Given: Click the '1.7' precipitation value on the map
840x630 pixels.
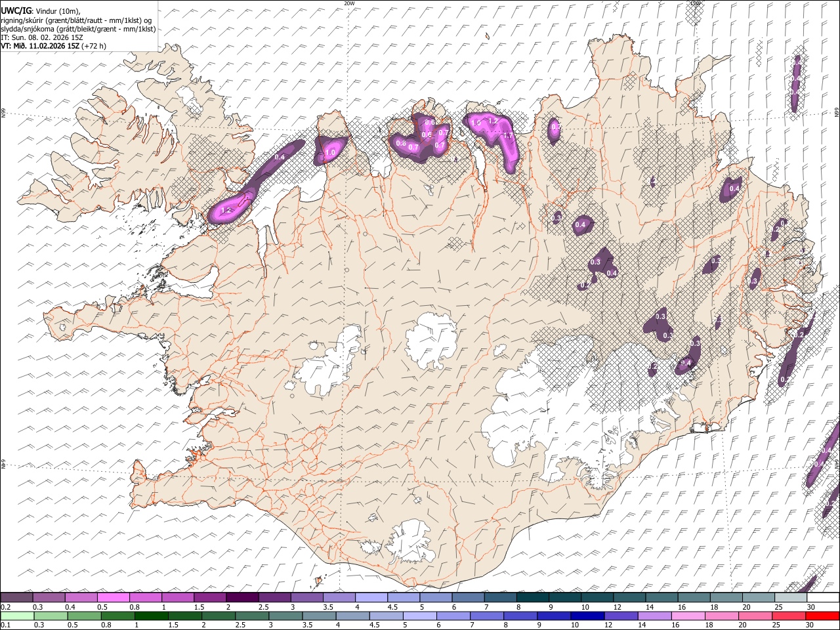Looking at the screenshot, I should [x=507, y=136].
